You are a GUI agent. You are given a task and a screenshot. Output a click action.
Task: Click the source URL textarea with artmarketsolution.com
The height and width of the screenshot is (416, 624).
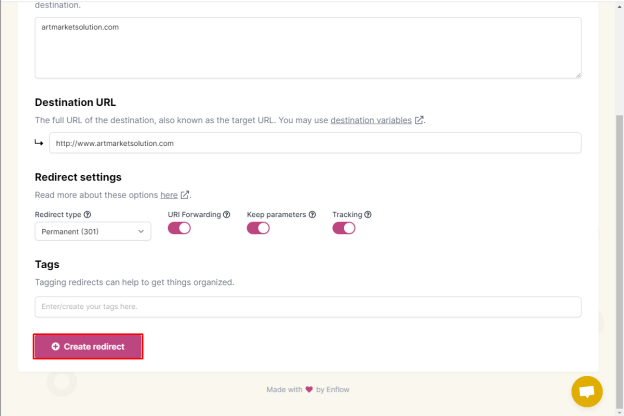[308, 48]
